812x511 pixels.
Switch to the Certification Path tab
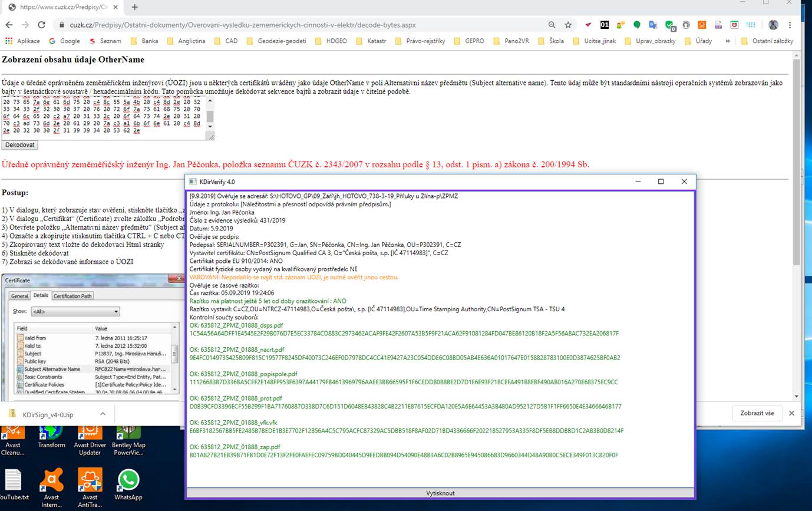point(72,296)
